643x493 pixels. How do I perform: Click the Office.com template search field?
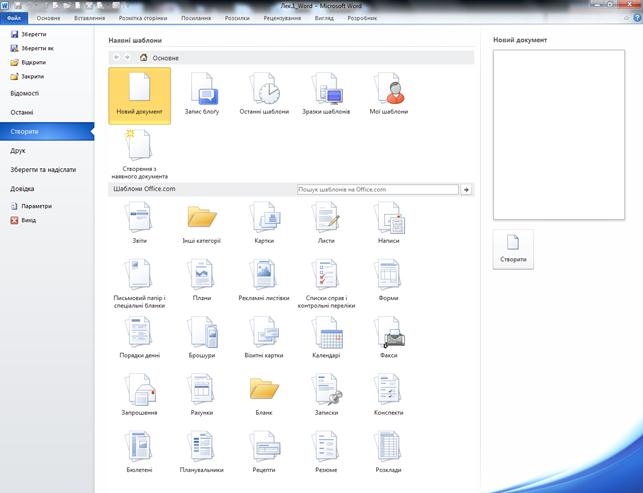[x=377, y=189]
